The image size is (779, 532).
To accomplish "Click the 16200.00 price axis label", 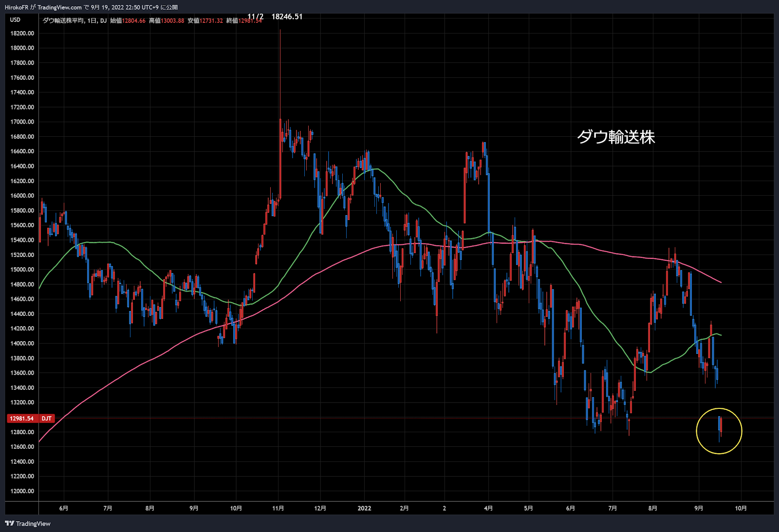I will click(22, 181).
